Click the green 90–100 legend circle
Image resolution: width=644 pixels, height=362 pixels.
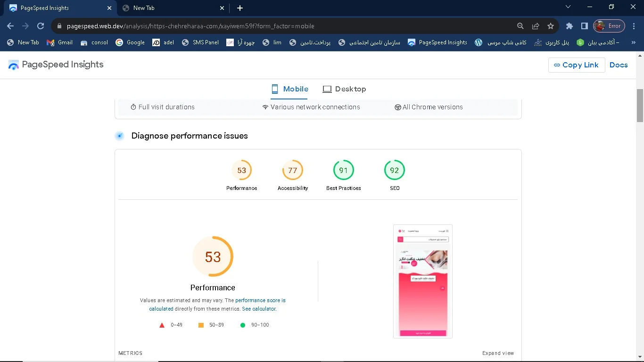pos(243,325)
